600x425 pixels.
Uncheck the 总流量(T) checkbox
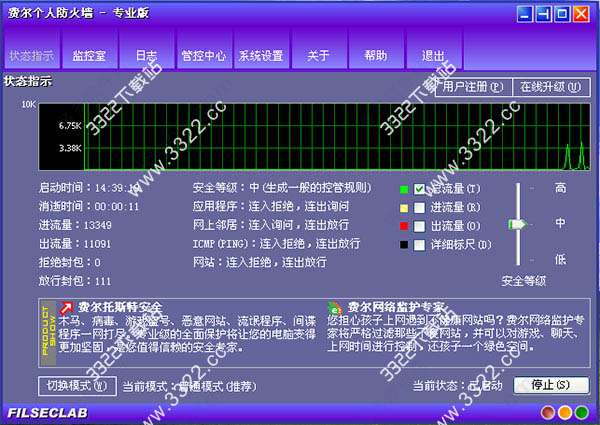(x=419, y=189)
